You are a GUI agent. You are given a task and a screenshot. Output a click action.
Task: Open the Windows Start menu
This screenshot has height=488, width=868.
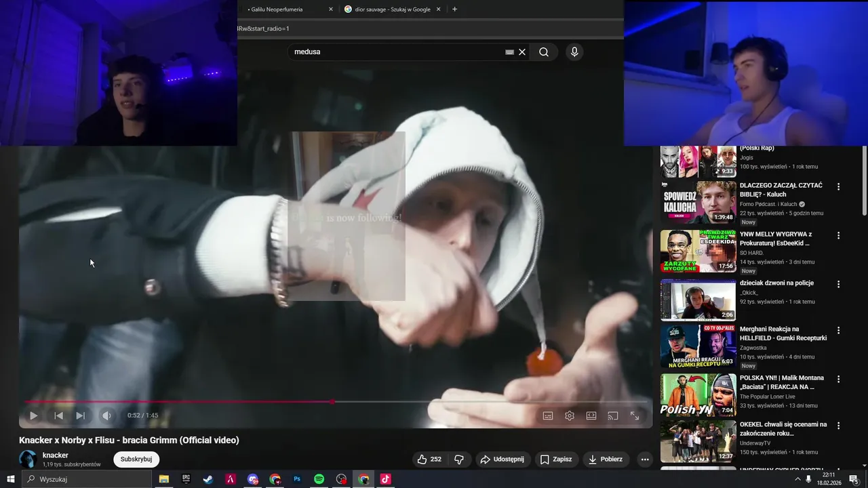10,479
